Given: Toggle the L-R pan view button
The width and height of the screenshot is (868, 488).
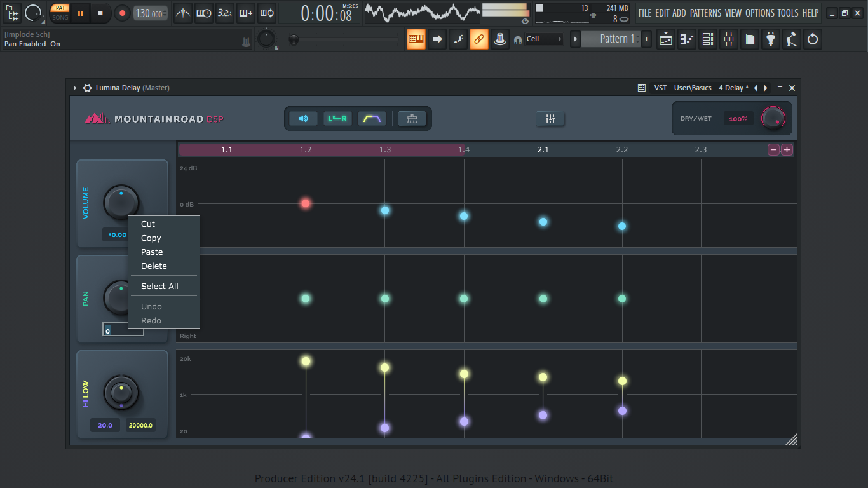Looking at the screenshot, I should coord(337,118).
